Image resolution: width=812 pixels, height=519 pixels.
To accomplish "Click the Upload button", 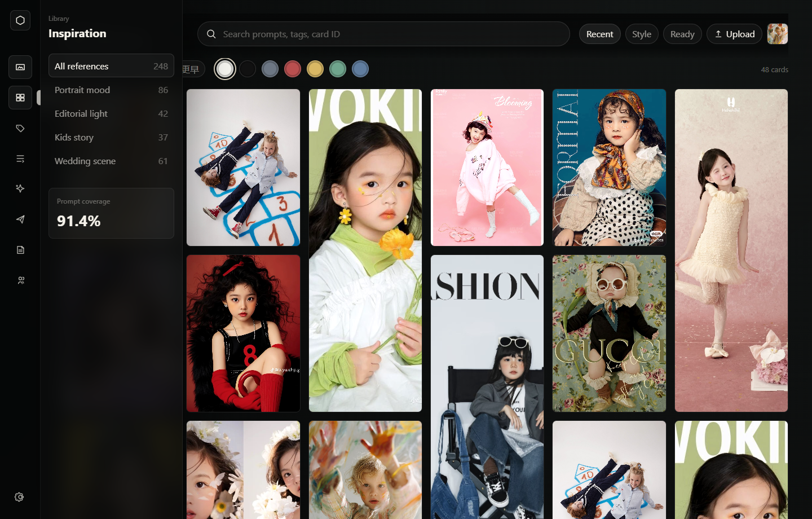I will (x=734, y=34).
